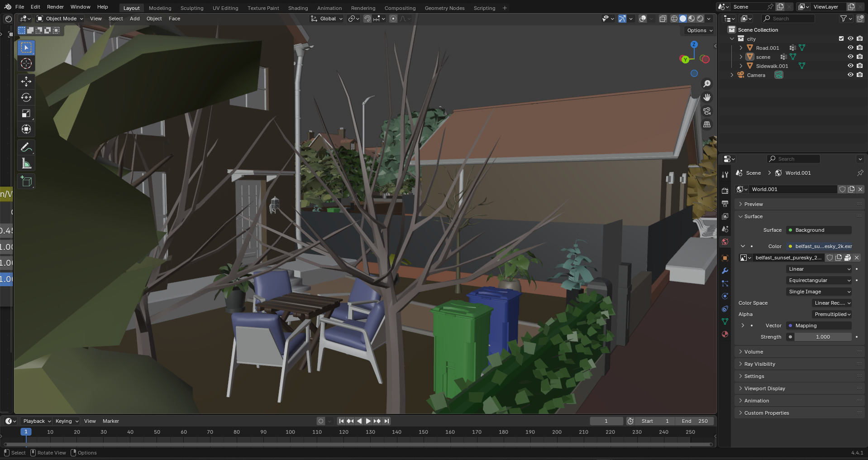This screenshot has width=868, height=460.
Task: Open the viewport Options dropdown
Action: click(699, 30)
